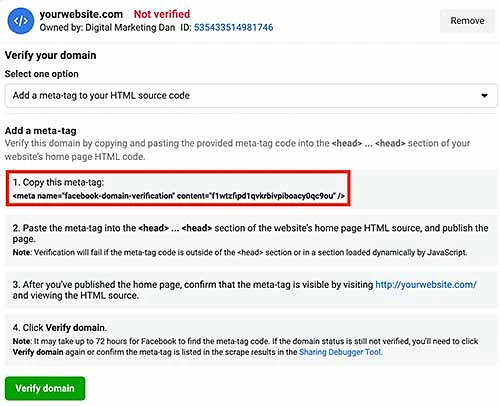Click the Remove button
500x406 pixels.
(x=467, y=21)
